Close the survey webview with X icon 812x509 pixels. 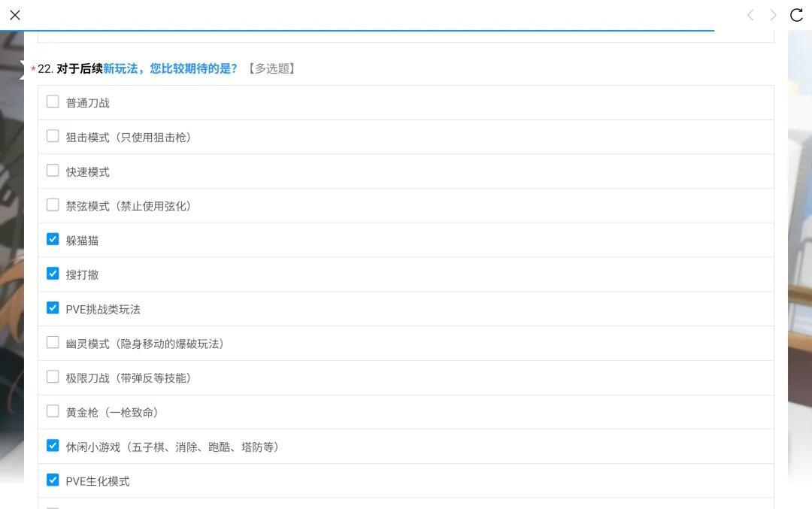click(x=15, y=15)
